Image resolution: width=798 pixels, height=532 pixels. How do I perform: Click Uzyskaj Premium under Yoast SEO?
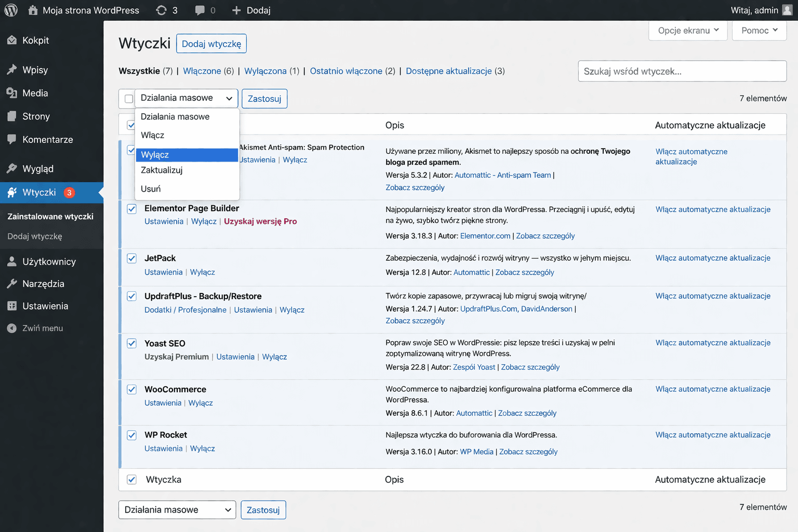pyautogui.click(x=177, y=357)
